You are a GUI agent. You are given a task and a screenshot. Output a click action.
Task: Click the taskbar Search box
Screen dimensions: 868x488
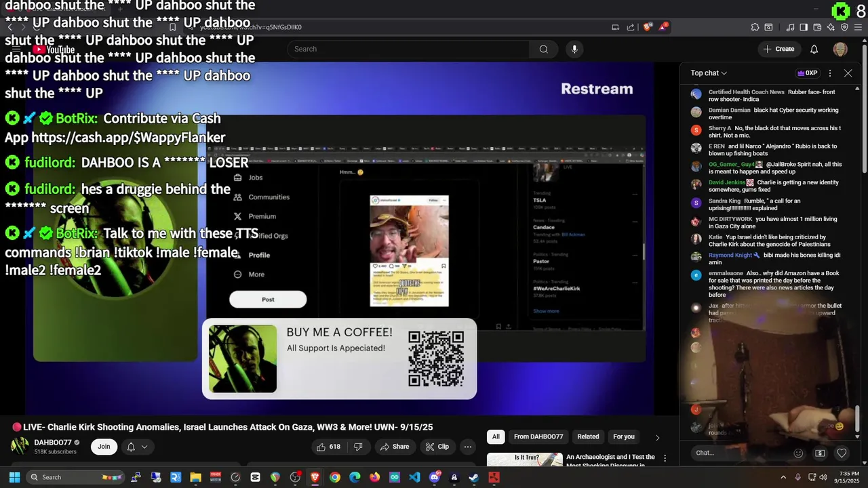(x=76, y=477)
